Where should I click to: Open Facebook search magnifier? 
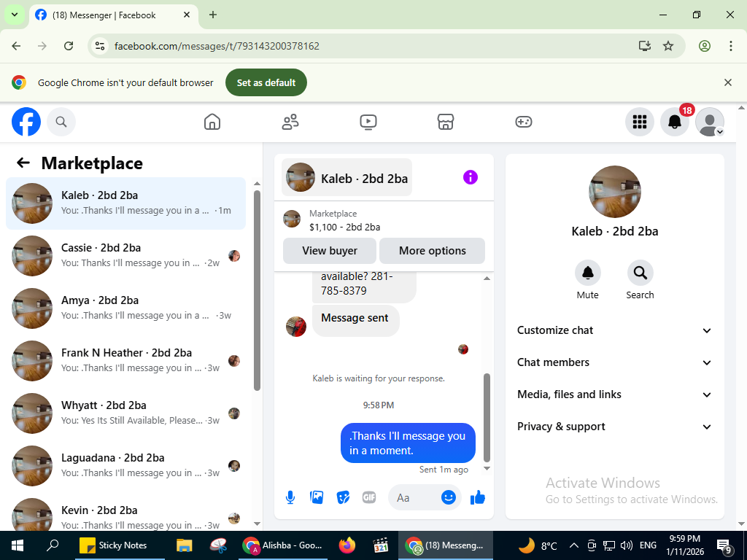tap(61, 122)
